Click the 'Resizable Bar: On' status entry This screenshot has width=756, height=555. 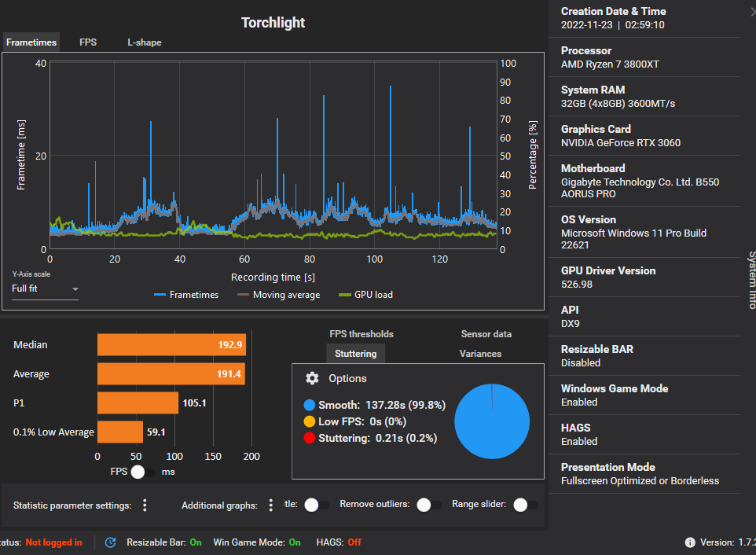[164, 542]
